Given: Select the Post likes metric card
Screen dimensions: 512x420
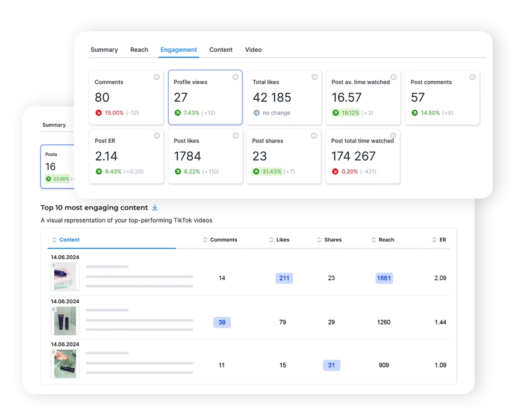Looking at the screenshot, I should coord(205,156).
